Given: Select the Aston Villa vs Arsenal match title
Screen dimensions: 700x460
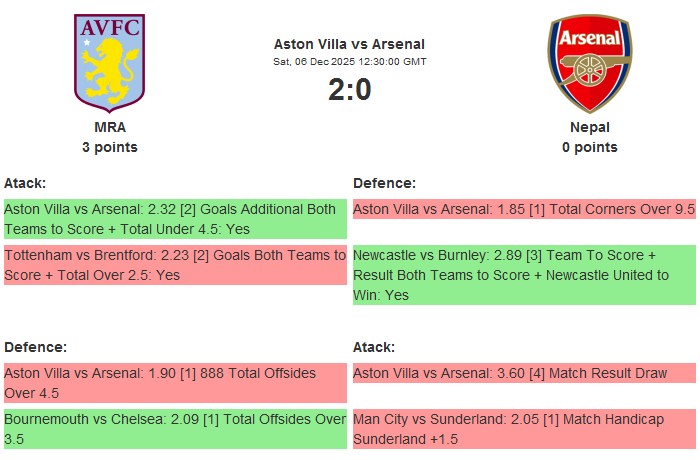Looking at the screenshot, I should pyautogui.click(x=349, y=44).
